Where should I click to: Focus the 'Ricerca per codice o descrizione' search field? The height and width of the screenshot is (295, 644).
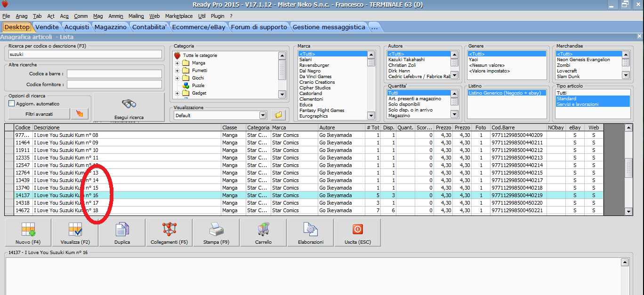coord(85,54)
